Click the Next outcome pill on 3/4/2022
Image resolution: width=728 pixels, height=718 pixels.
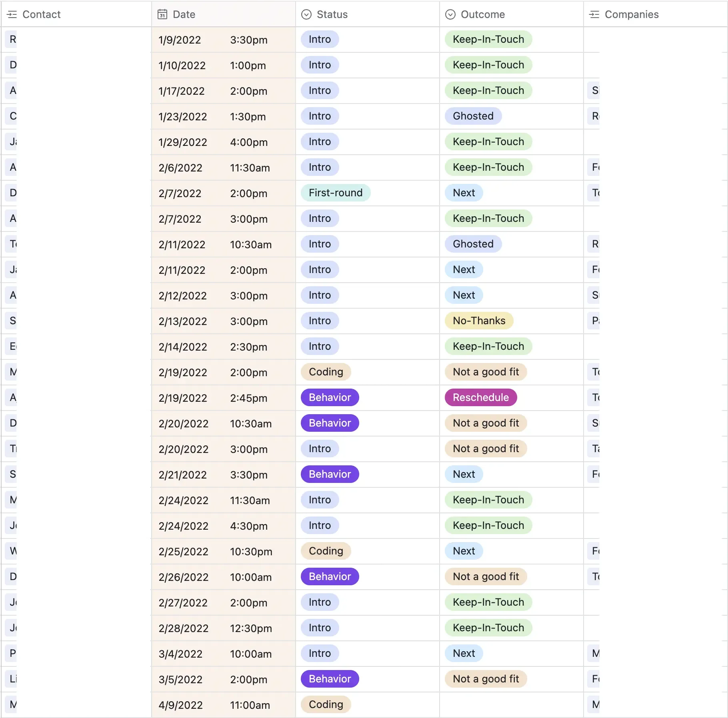[463, 654]
